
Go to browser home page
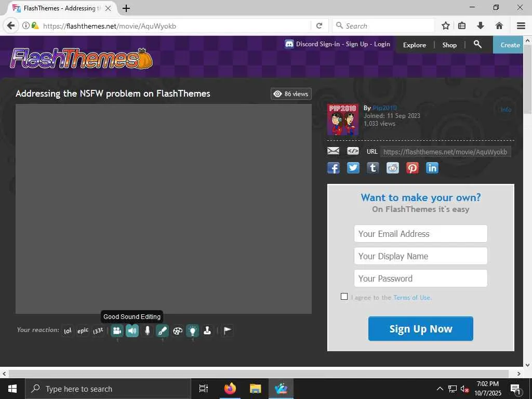(499, 25)
